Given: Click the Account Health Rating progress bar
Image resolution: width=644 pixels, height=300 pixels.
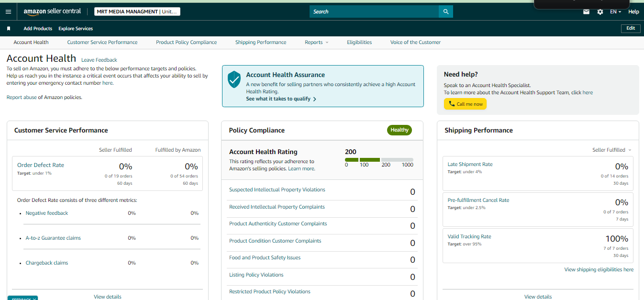Looking at the screenshot, I should point(379,159).
